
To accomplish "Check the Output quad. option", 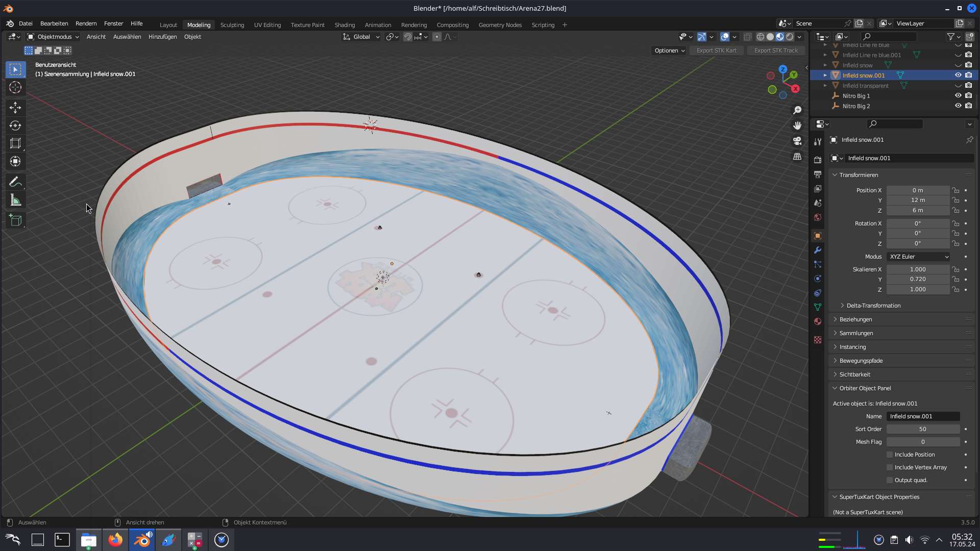I will [890, 480].
